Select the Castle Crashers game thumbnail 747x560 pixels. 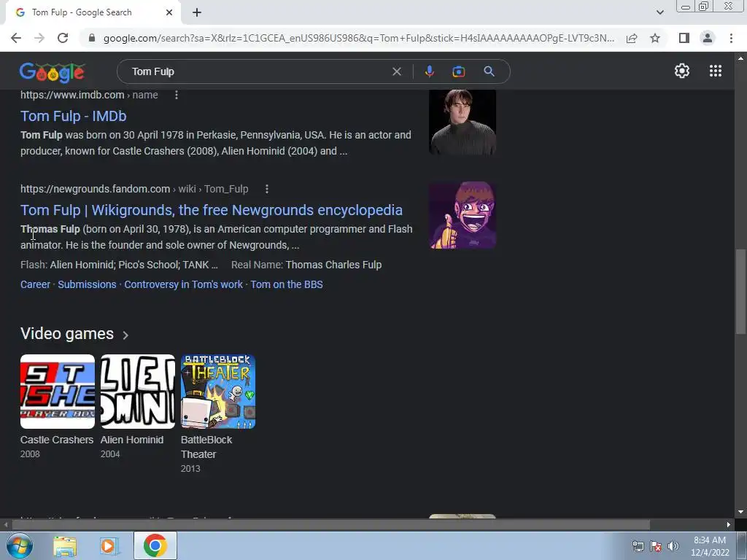[58, 392]
